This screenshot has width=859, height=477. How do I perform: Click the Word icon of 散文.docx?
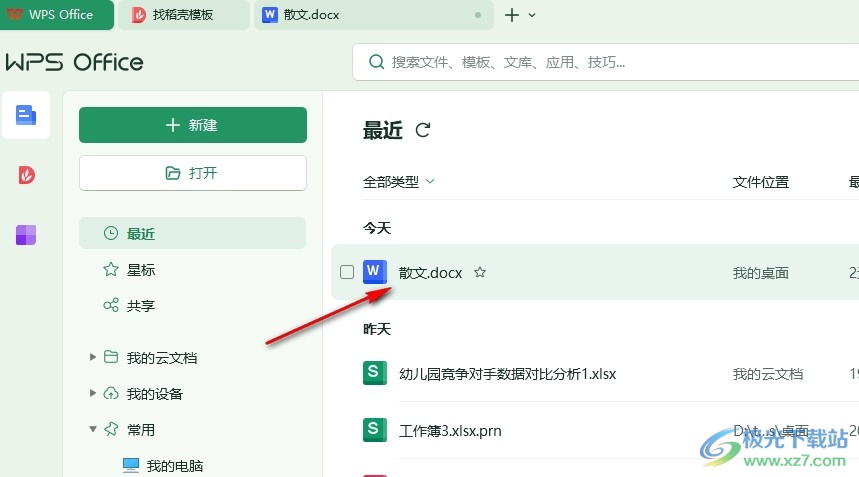tap(375, 272)
